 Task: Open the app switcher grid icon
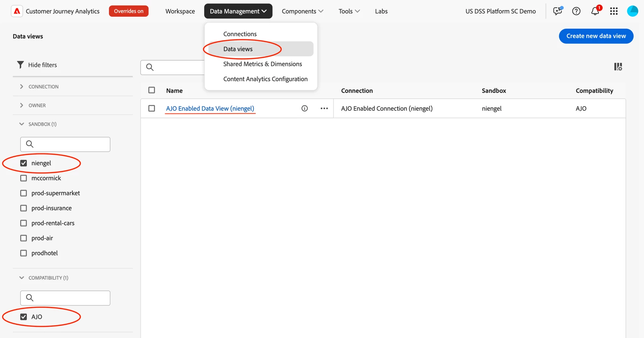pyautogui.click(x=614, y=11)
